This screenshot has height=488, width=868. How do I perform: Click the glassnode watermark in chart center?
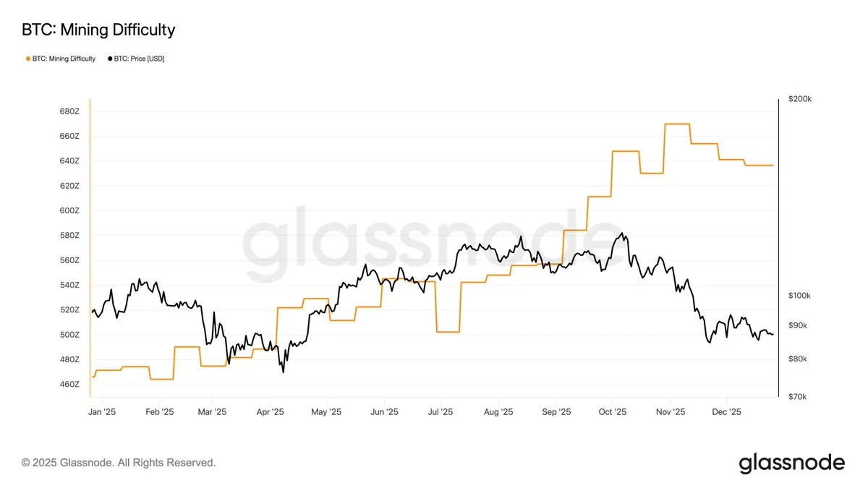coord(427,239)
